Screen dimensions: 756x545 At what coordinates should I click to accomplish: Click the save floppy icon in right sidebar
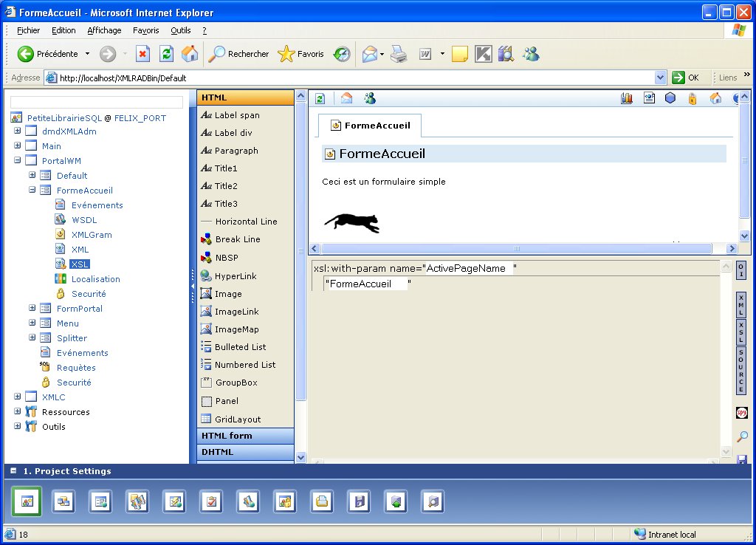pyautogui.click(x=742, y=459)
